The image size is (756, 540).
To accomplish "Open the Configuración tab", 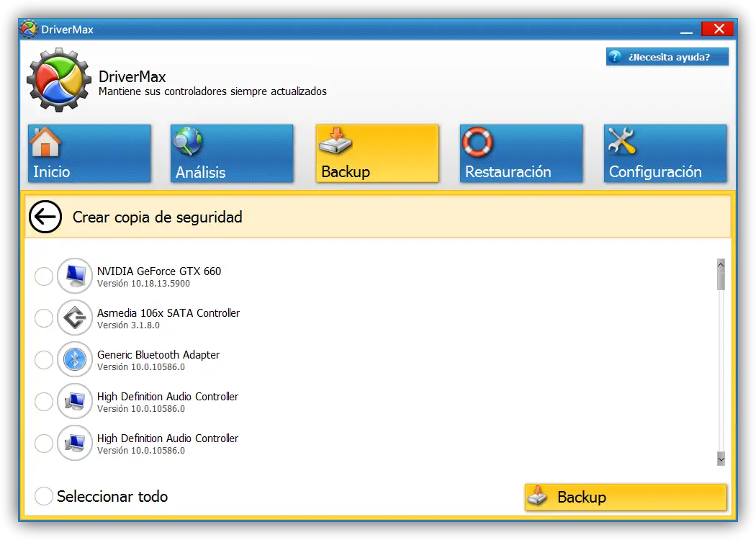I will pos(665,153).
